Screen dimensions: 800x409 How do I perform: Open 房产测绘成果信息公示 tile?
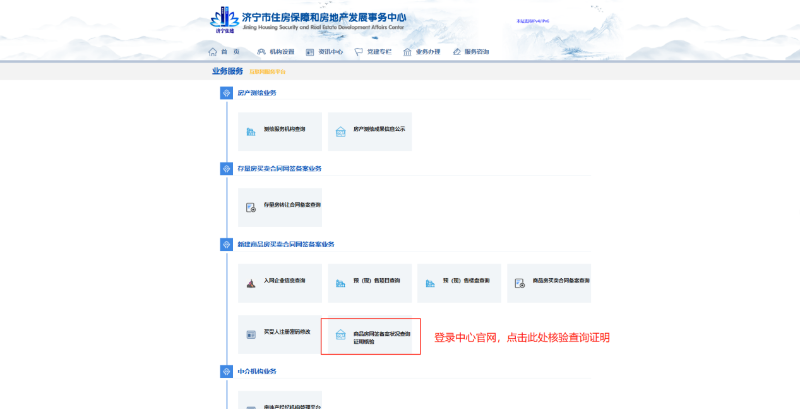(x=369, y=131)
